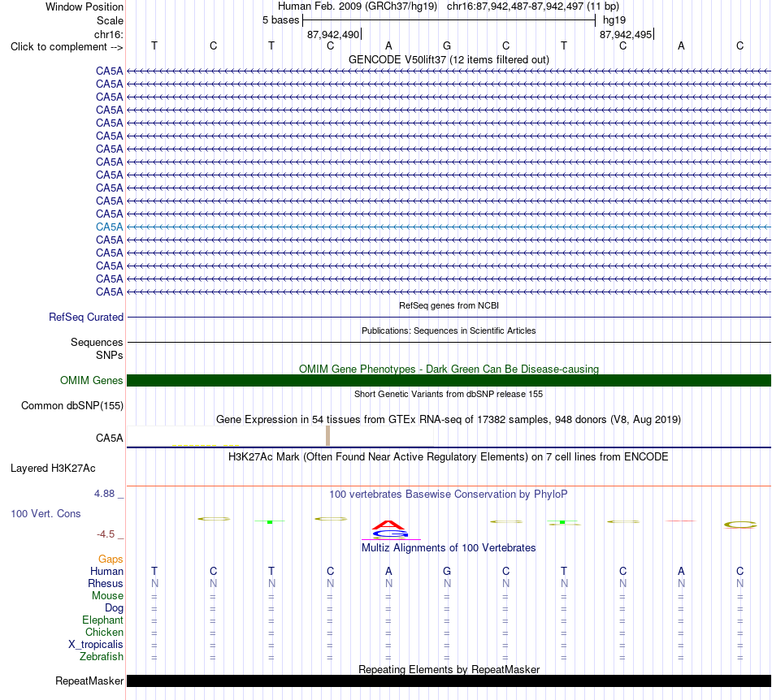Screen dimensions: 772x700
Task: Click coordinate marker 87,942,495
Action: coord(625,34)
